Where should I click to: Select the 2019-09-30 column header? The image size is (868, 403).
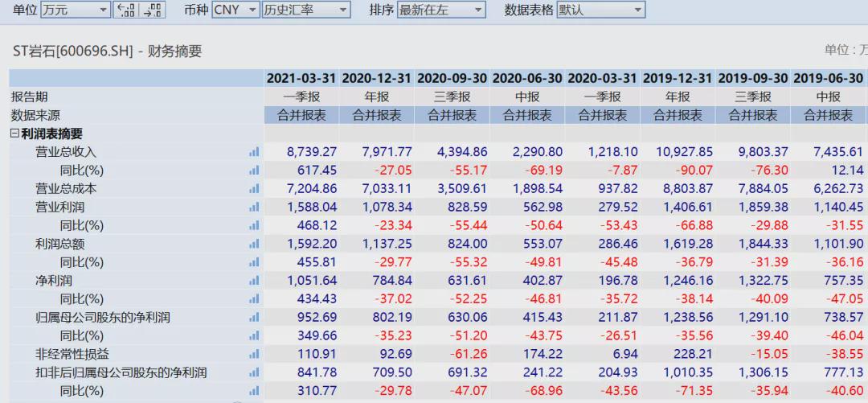click(x=753, y=78)
